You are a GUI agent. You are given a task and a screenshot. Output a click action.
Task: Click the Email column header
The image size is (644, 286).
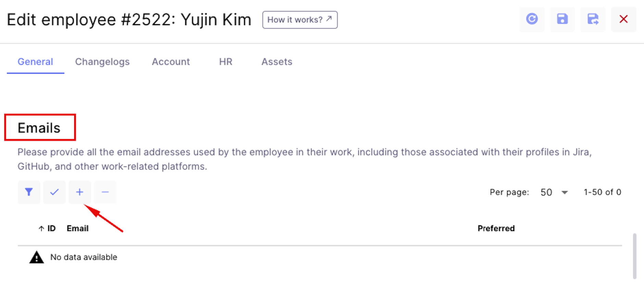[78, 228]
